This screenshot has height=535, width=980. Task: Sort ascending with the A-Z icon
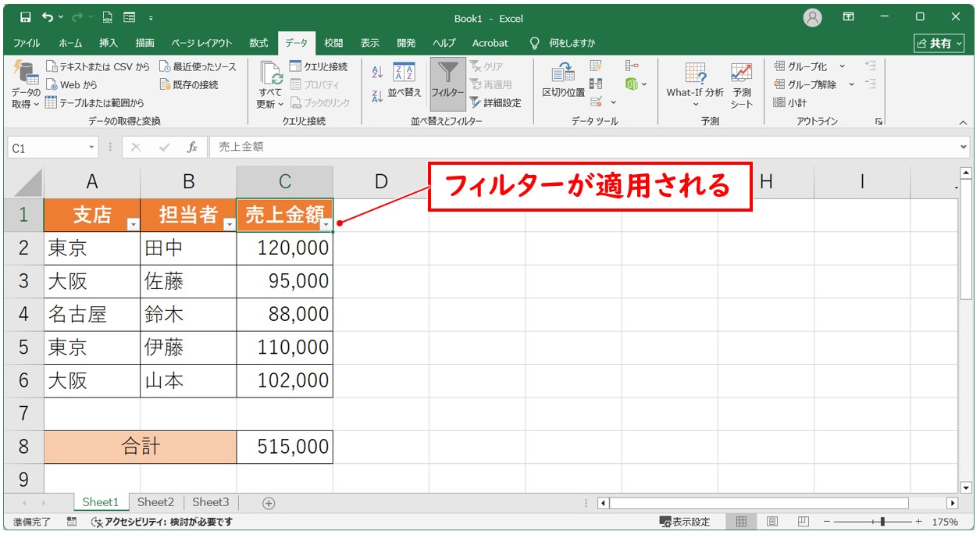[377, 73]
